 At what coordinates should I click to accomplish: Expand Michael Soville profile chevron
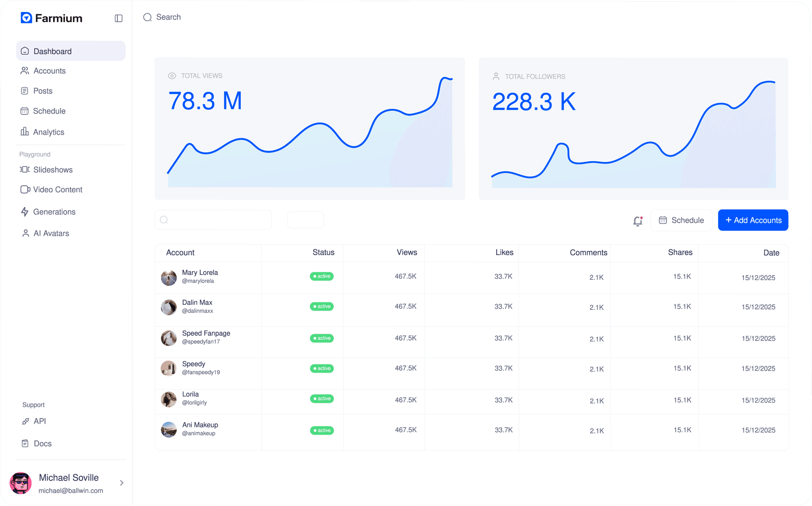click(122, 483)
